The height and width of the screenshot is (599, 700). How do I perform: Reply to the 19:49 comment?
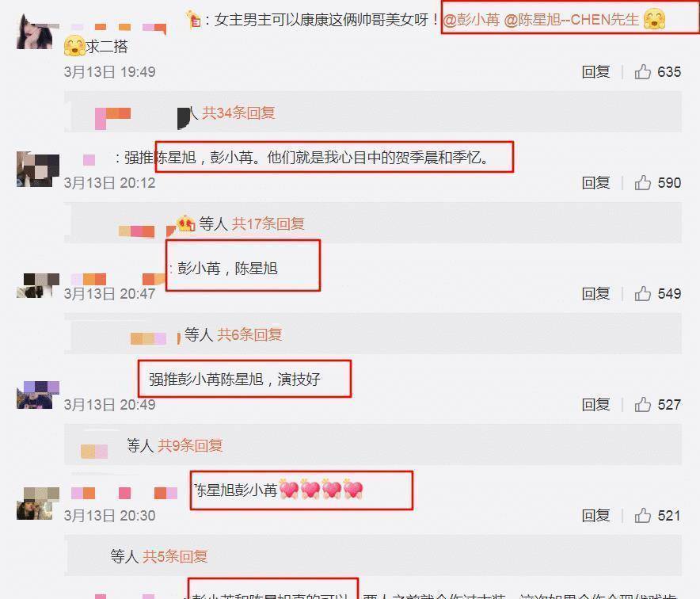[595, 71]
